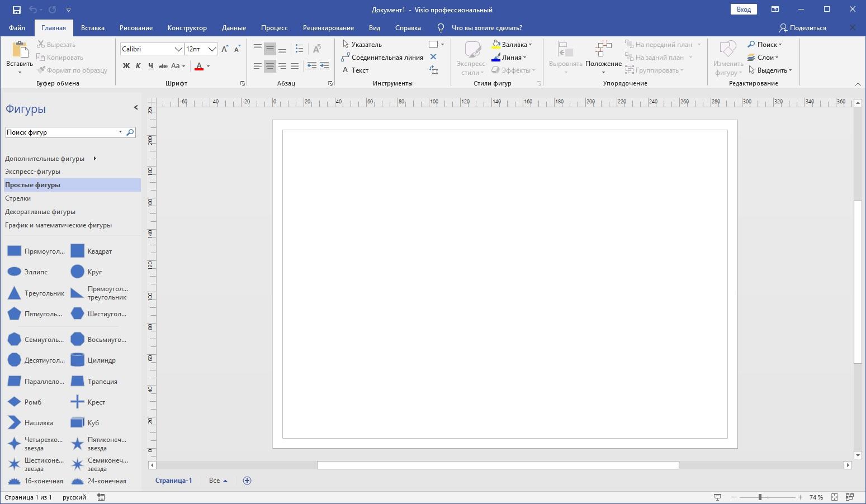Select the Pointer tool

(x=362, y=45)
